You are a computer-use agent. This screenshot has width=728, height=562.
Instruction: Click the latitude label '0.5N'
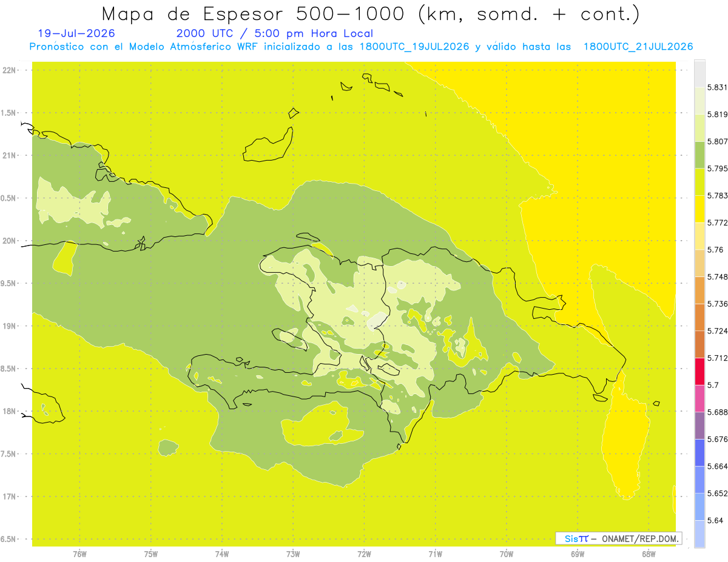coord(9,198)
